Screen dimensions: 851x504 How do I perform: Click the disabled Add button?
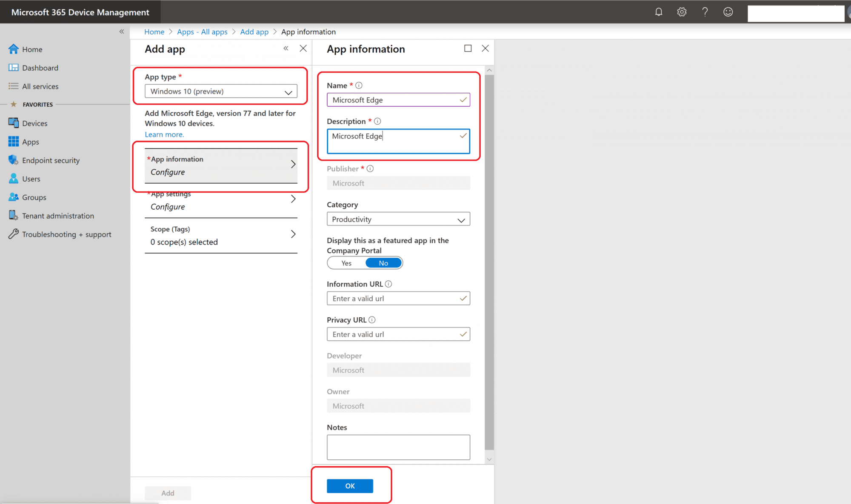168,493
